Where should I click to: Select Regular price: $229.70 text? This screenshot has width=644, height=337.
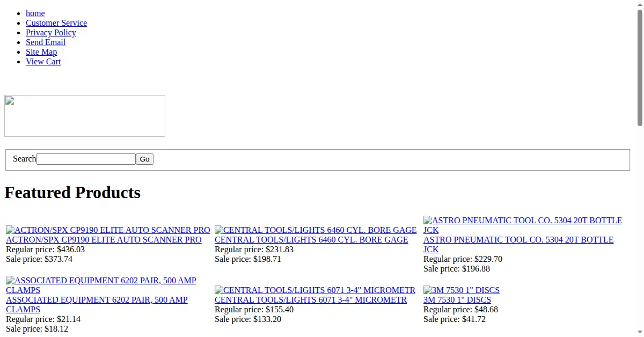463,259
